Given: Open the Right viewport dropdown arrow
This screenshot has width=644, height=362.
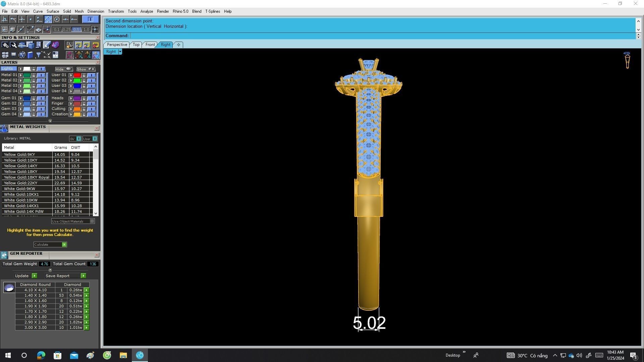Looking at the screenshot, I should pos(120,52).
